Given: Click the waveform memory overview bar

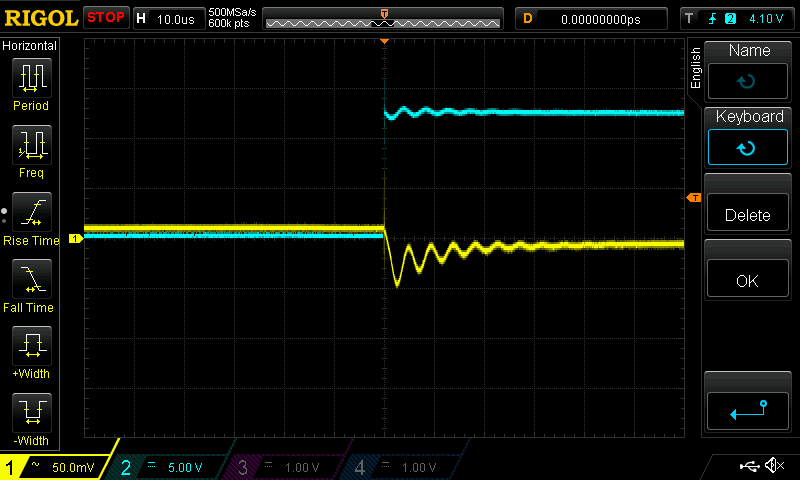Looking at the screenshot, I should (x=383, y=19).
